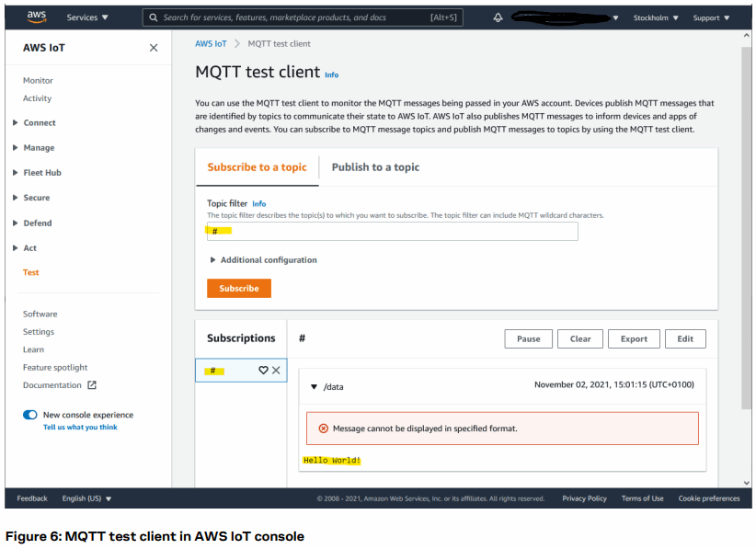The height and width of the screenshot is (549, 756).
Task: Remove the # subscription with X icon
Action: (x=276, y=370)
